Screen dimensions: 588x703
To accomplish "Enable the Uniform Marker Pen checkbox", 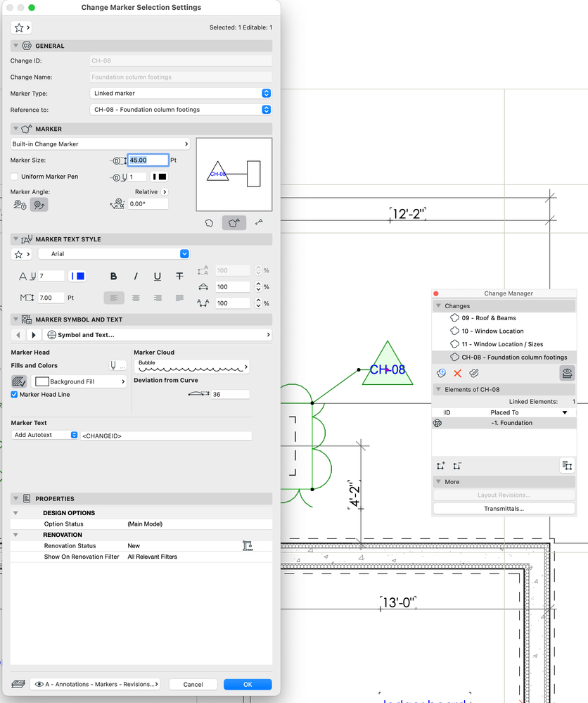I will pos(14,177).
